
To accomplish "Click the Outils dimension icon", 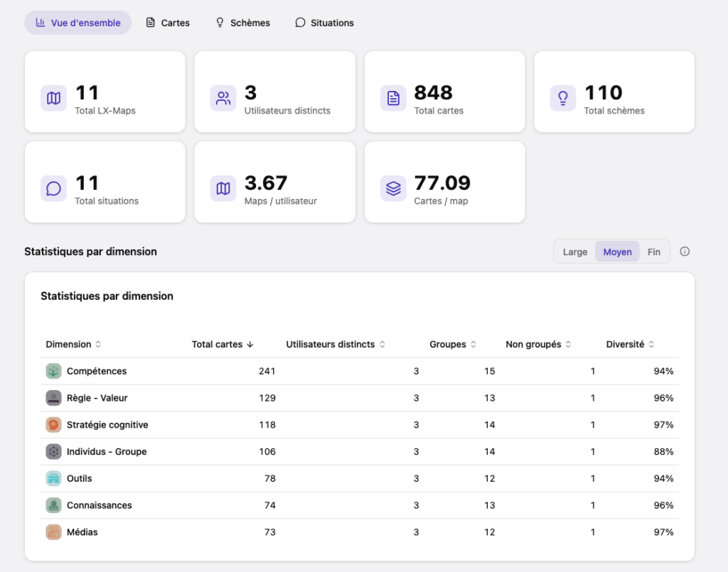I will (x=53, y=478).
